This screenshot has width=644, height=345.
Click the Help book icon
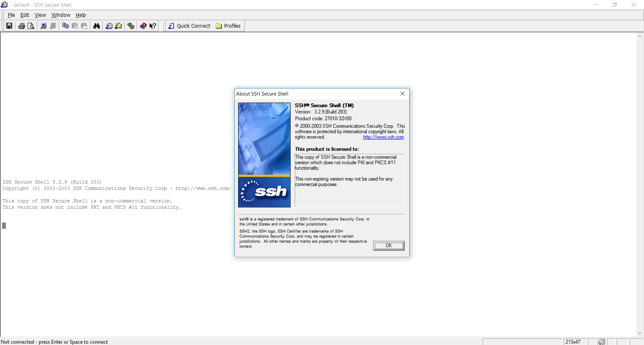point(143,26)
